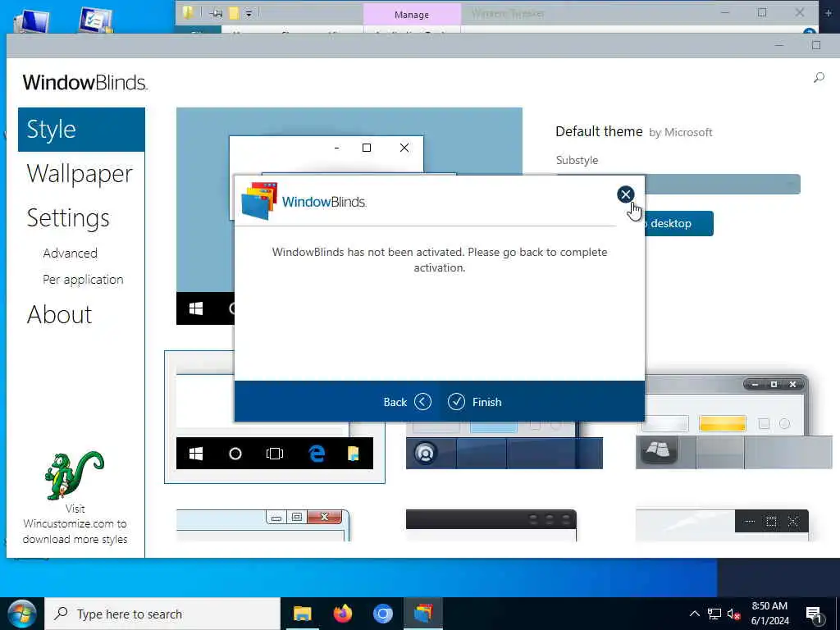The image size is (840, 630).
Task: Click the Default theme title text
Action: click(599, 131)
